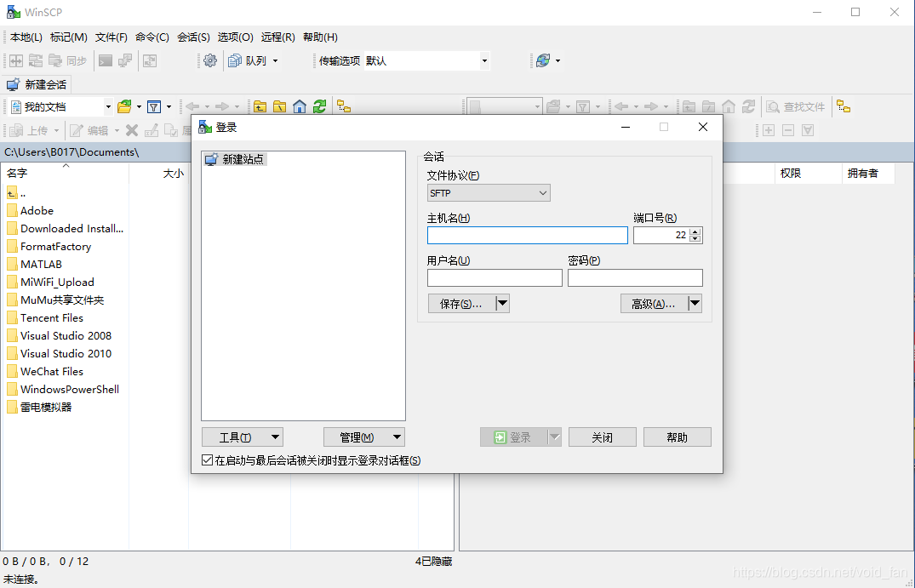Expand the local filter dropdown arrow
The height and width of the screenshot is (588, 915).
point(169,106)
